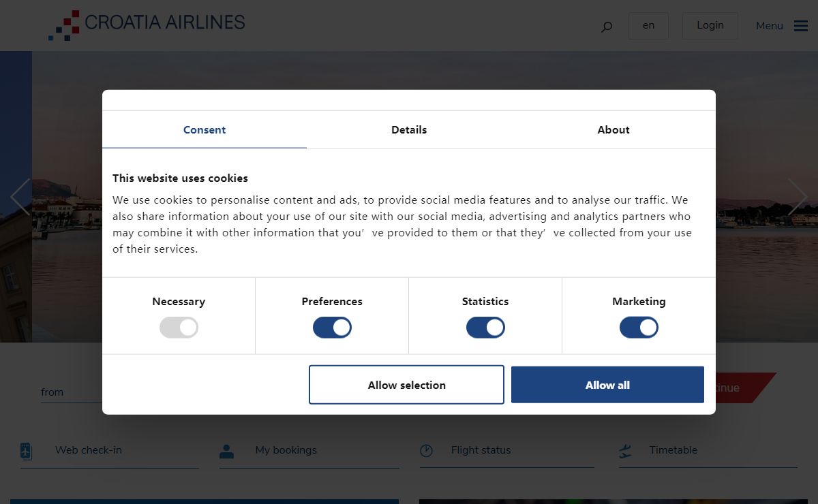Open the About tab
Image resolution: width=818 pixels, height=504 pixels.
point(613,129)
